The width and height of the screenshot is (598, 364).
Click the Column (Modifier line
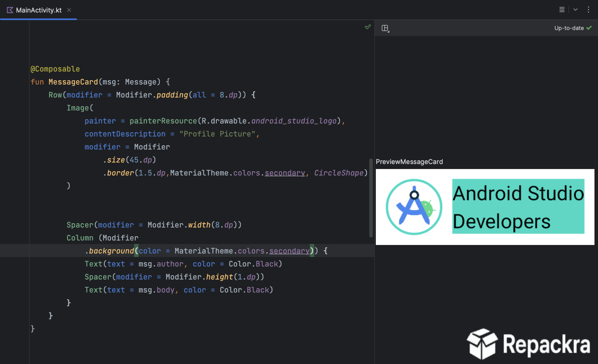click(102, 238)
